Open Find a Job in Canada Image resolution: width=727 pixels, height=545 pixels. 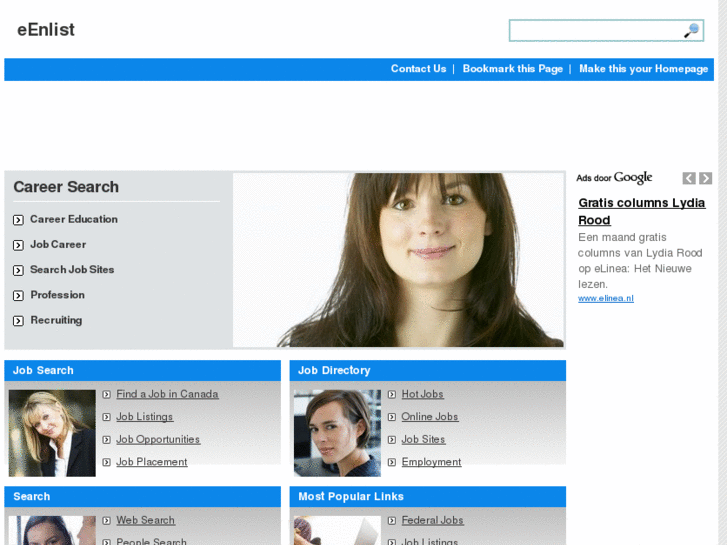[167, 394]
